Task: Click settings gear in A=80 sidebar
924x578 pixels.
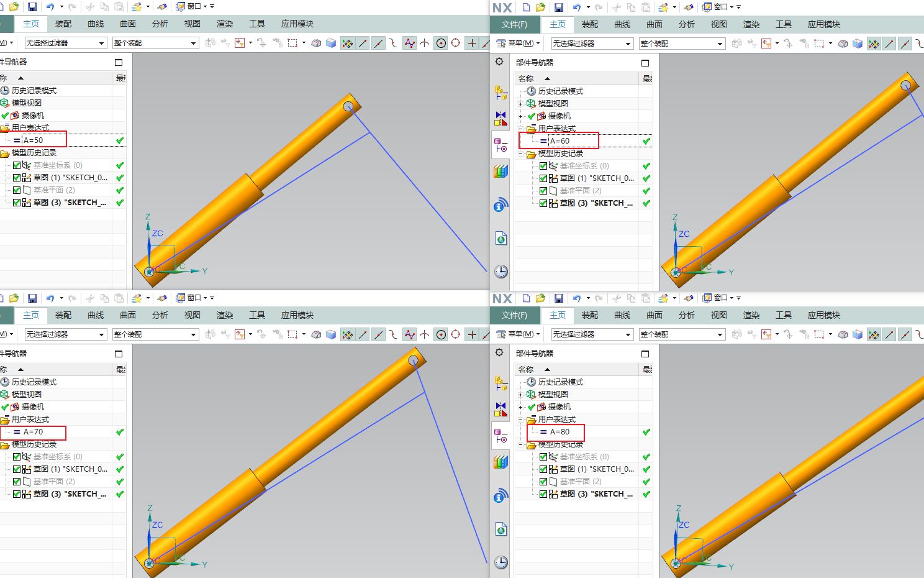Action: [499, 352]
